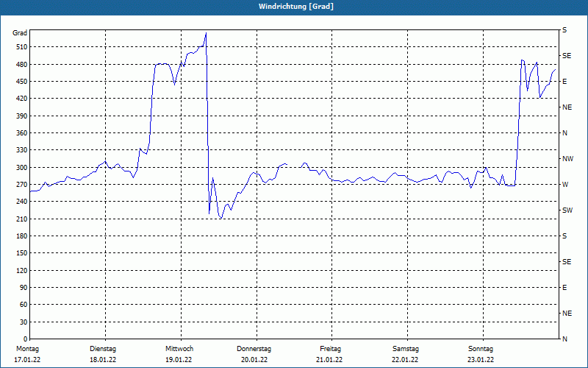
Task: Click the highest peak of the blue line
Action: tap(206, 33)
